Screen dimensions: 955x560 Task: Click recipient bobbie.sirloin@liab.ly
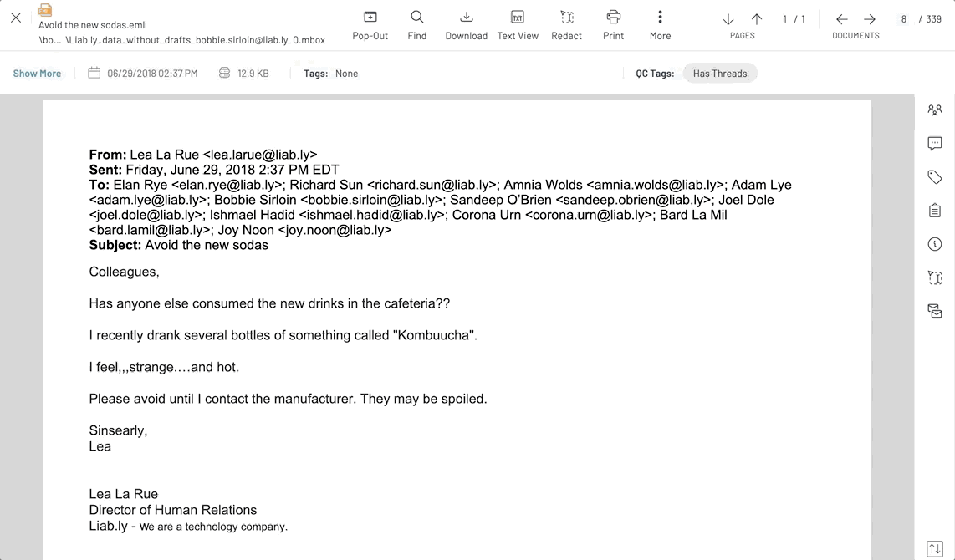(371, 201)
